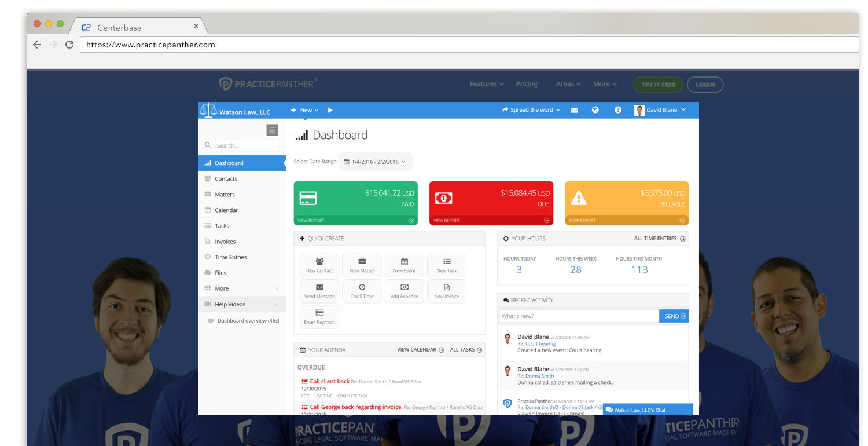The height and width of the screenshot is (446, 868).
Task: Open Matters in the sidebar
Action: [x=225, y=195]
